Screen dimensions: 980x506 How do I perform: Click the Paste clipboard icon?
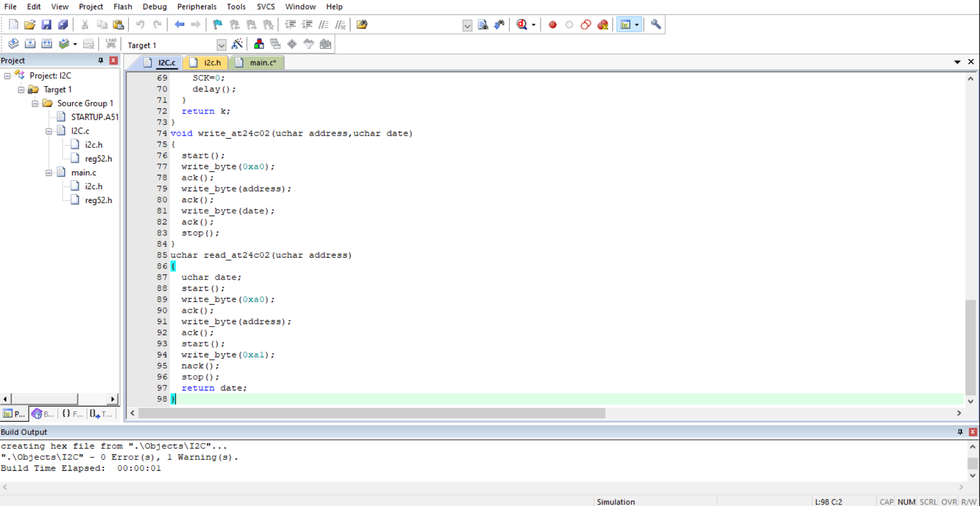[x=118, y=25]
